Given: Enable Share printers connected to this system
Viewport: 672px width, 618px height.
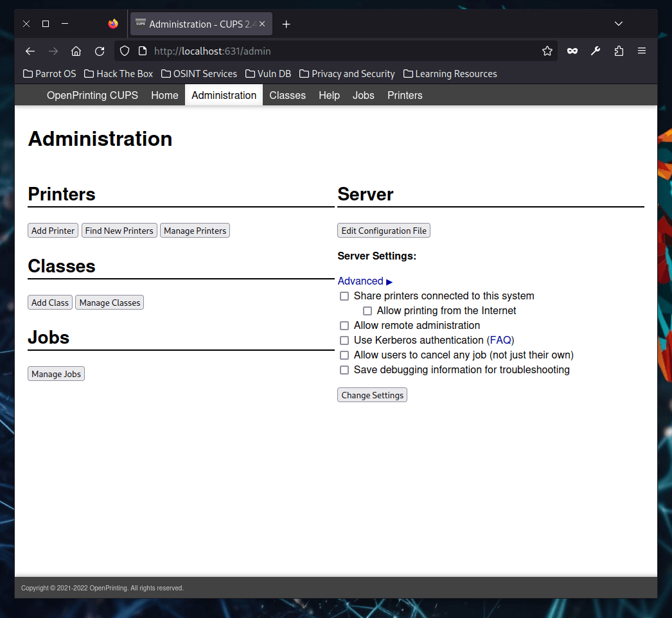Looking at the screenshot, I should coord(344,296).
